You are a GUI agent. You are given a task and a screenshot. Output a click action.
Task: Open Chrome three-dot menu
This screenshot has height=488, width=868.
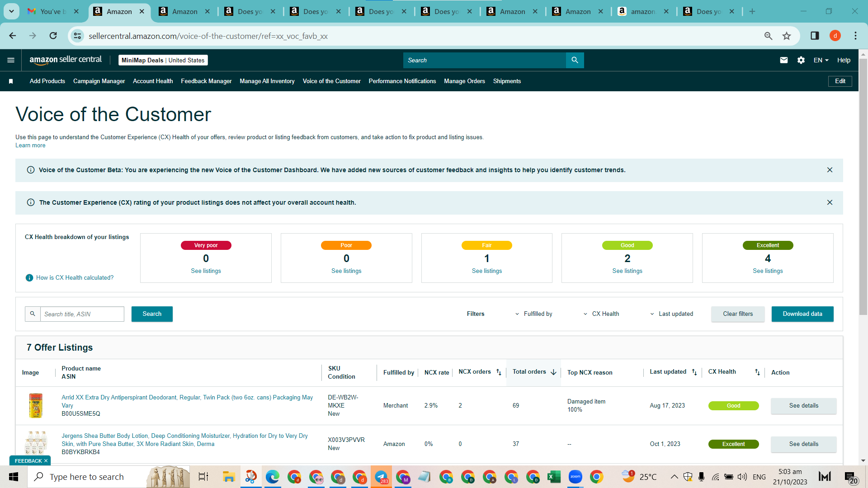855,36
